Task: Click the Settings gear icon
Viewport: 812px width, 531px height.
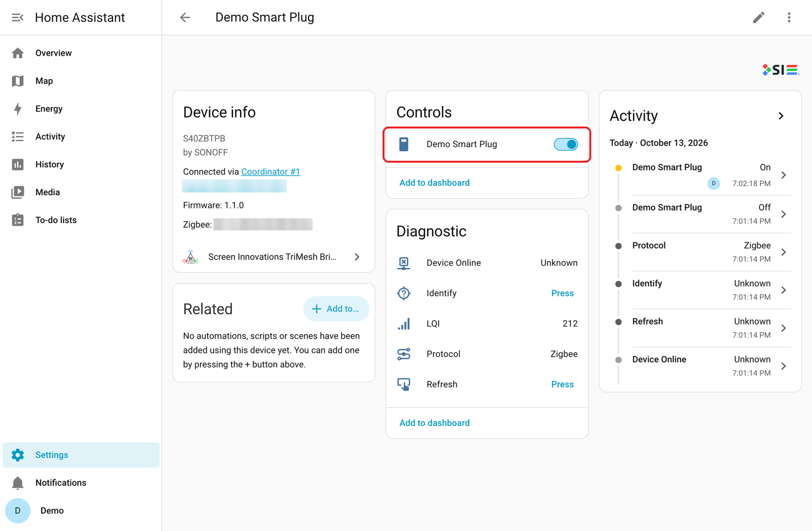Action: point(18,455)
